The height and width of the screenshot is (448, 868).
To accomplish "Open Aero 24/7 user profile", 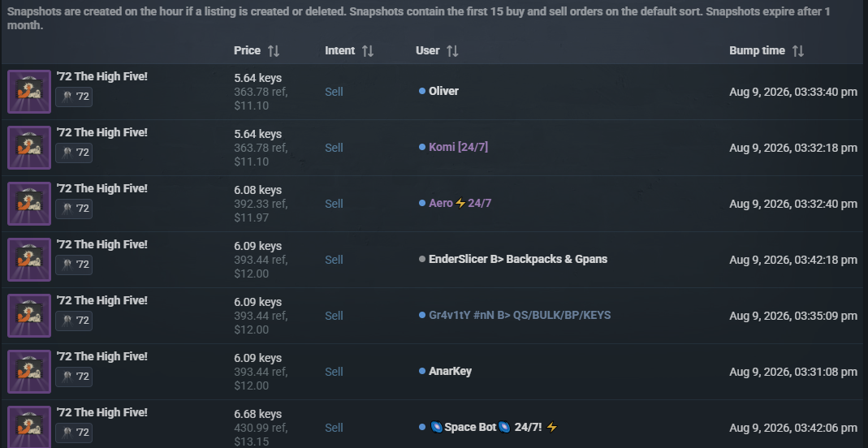I will click(x=460, y=203).
